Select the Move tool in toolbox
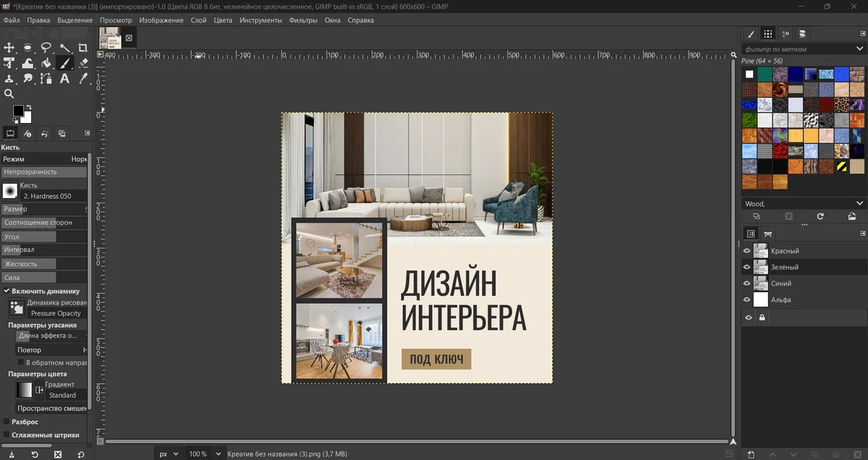Image resolution: width=868 pixels, height=460 pixels. 9,48
